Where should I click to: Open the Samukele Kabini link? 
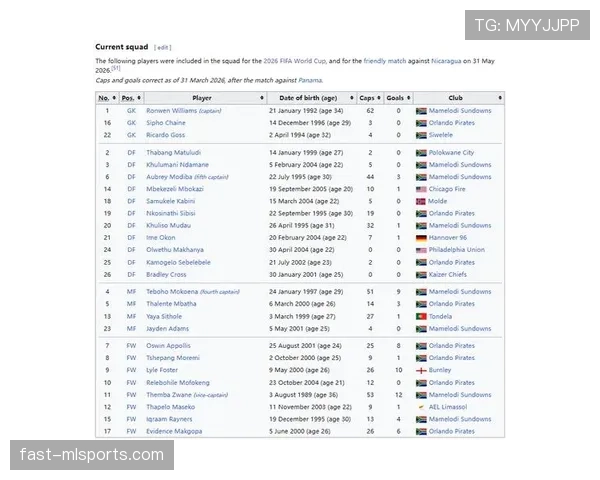pyautogui.click(x=171, y=201)
